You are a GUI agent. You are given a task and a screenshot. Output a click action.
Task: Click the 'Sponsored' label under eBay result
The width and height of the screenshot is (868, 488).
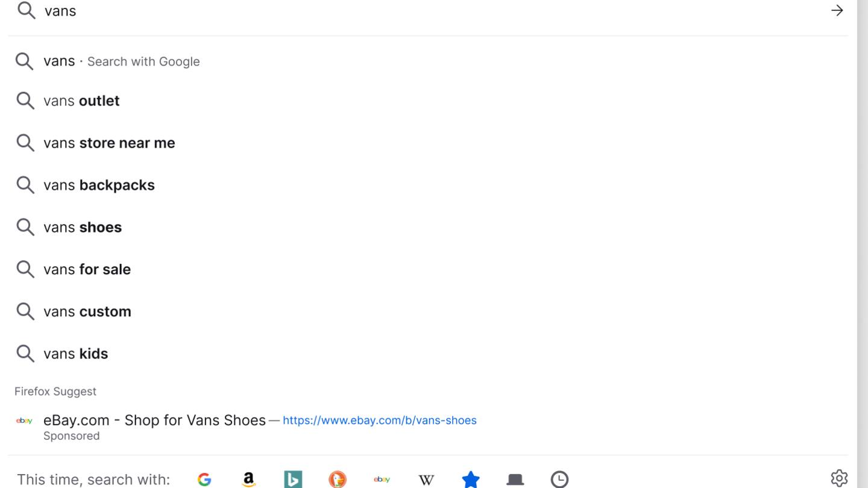pyautogui.click(x=71, y=436)
